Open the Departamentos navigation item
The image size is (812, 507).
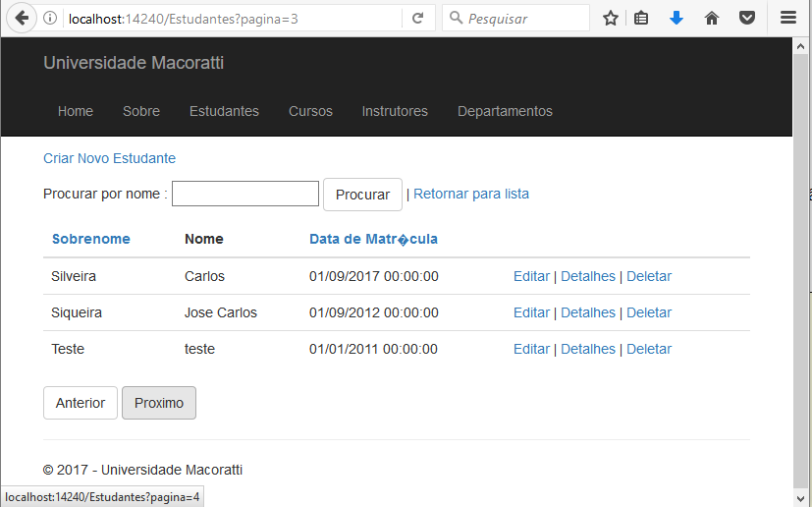pyautogui.click(x=505, y=111)
